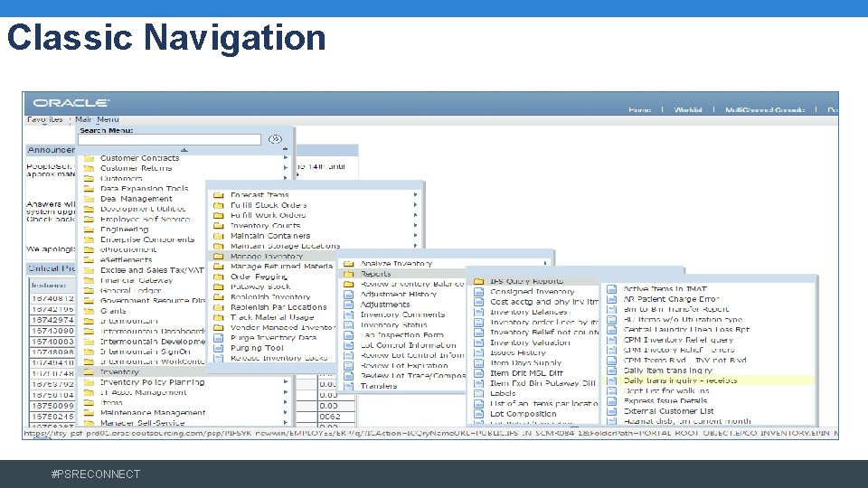Screen dimensions: 868x488
Task: Select Central Laundry Linen Loss Rpt entry
Action: coord(686,330)
